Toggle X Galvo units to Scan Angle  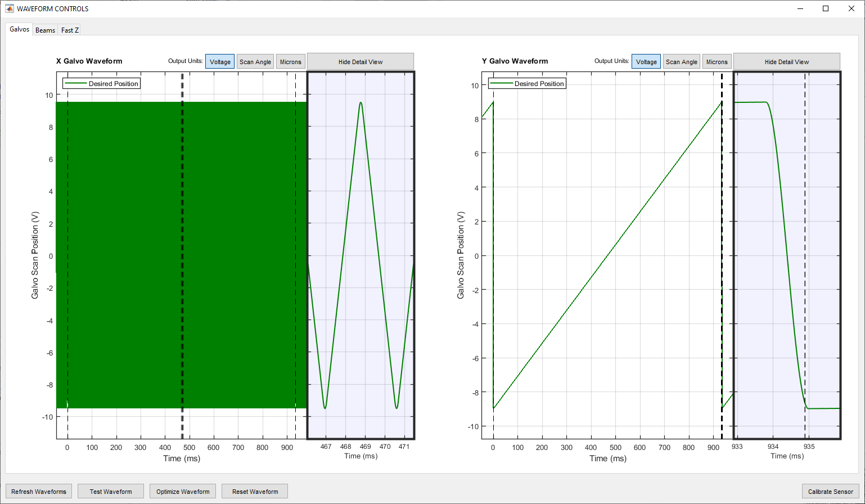coord(255,62)
